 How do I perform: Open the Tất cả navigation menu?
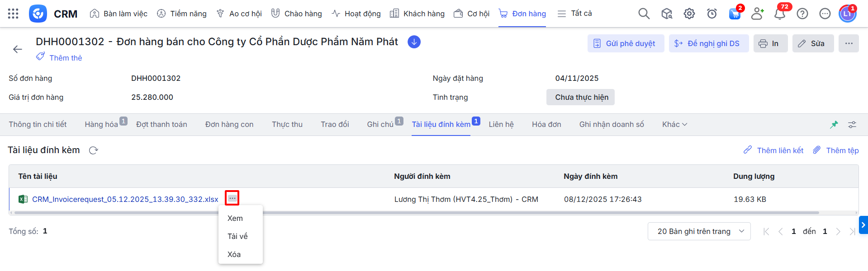(x=575, y=14)
